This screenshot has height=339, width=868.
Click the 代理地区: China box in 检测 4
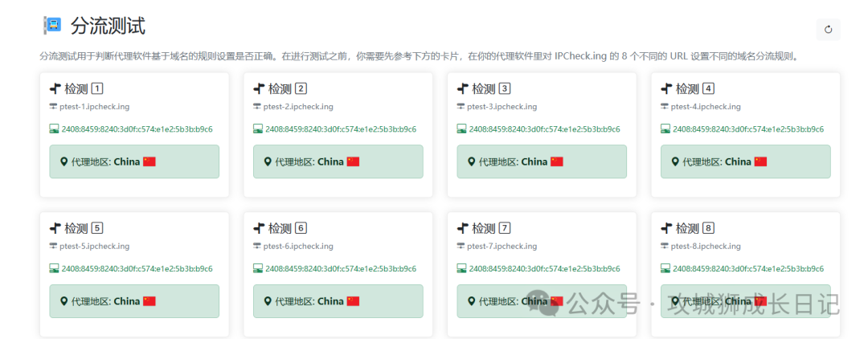(746, 161)
